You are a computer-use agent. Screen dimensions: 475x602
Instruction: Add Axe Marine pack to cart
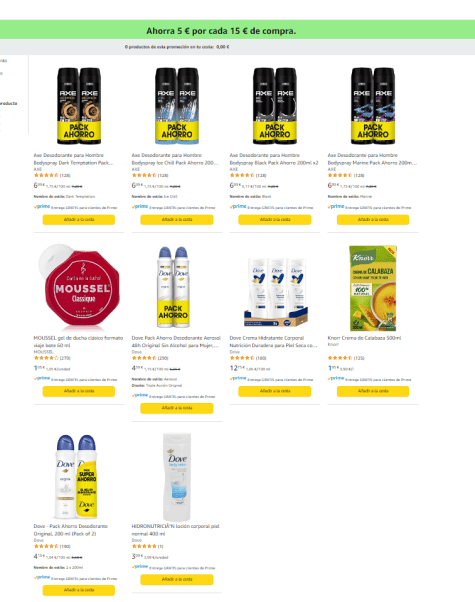[x=373, y=220]
